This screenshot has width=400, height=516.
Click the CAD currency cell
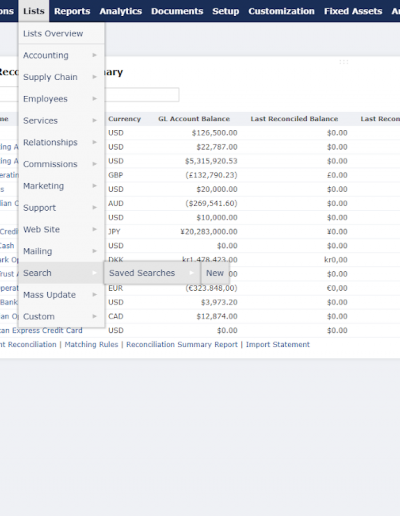click(116, 316)
